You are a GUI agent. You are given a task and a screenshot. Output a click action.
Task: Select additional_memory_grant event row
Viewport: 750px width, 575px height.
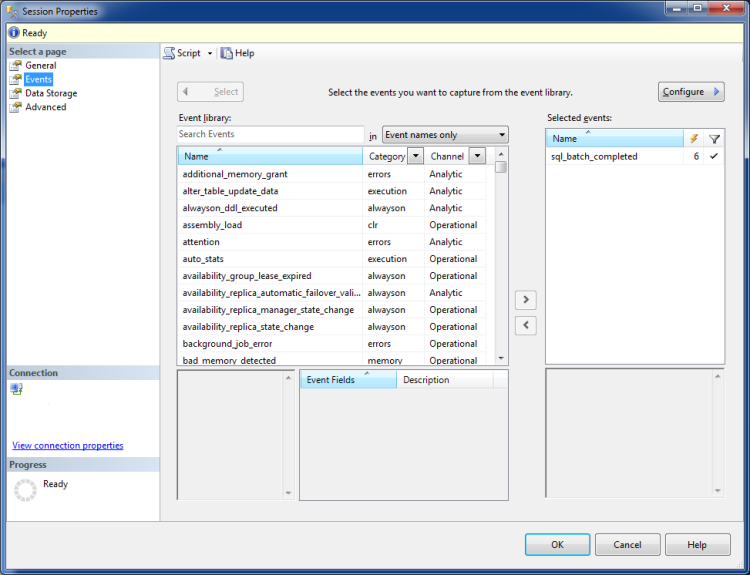(331, 174)
